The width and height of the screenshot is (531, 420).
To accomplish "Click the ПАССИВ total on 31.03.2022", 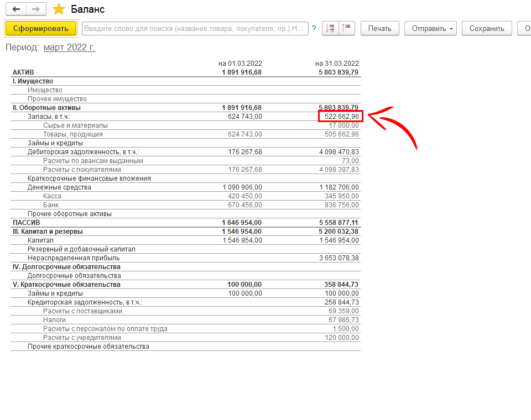I will pyautogui.click(x=339, y=223).
